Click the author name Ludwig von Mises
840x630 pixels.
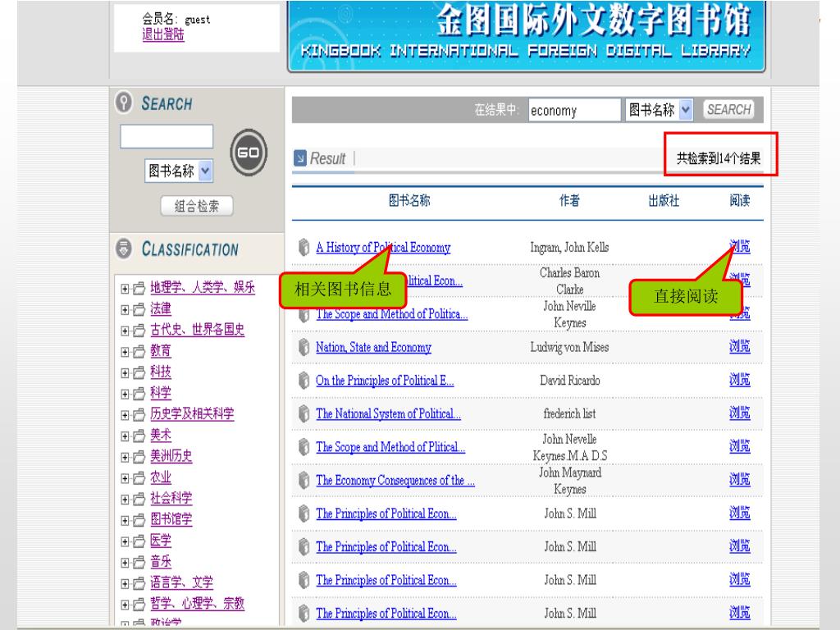[569, 347]
